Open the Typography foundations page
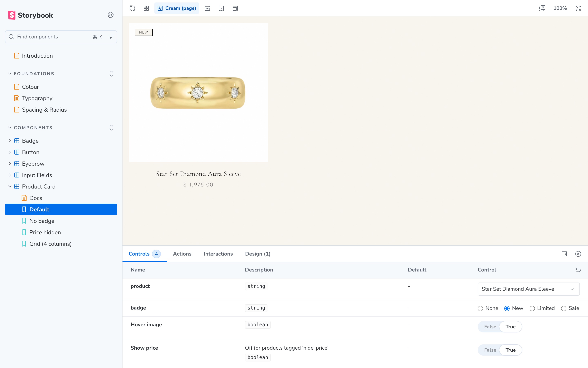This screenshot has width=588, height=368. pos(37,98)
